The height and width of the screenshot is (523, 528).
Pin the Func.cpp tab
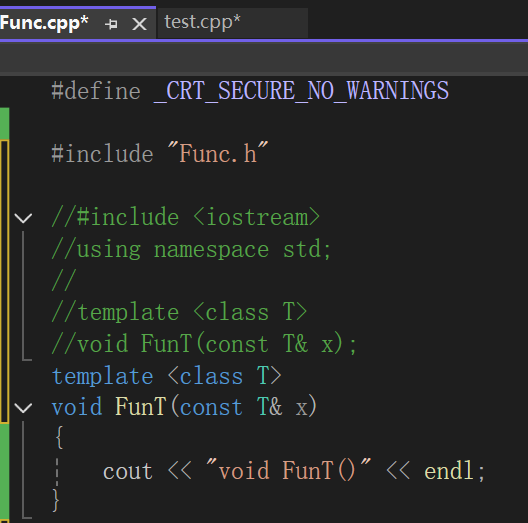(111, 24)
